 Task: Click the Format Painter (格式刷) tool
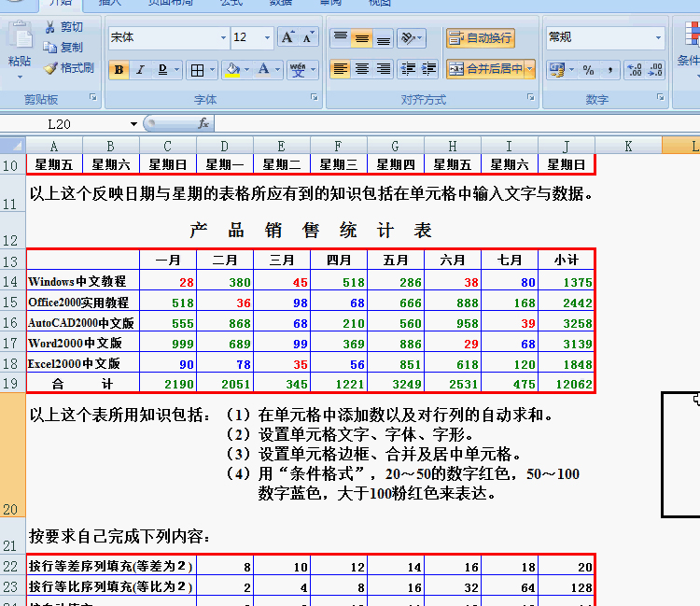pos(69,68)
